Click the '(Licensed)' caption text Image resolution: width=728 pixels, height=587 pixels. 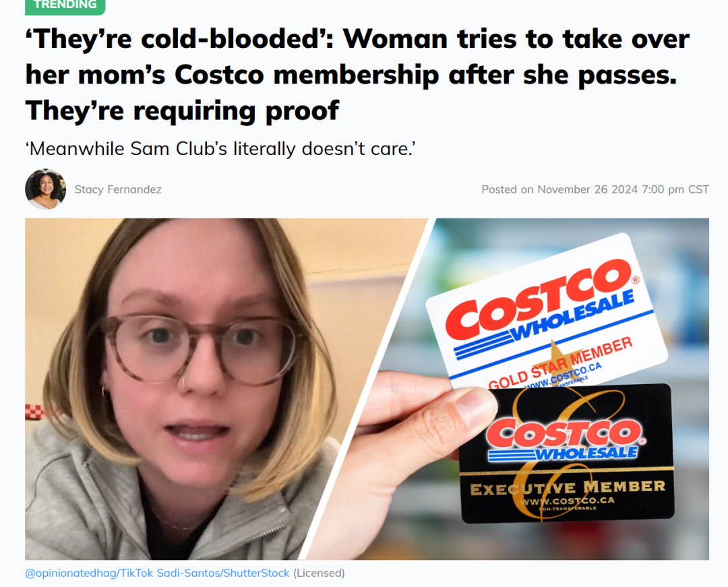[x=319, y=573]
